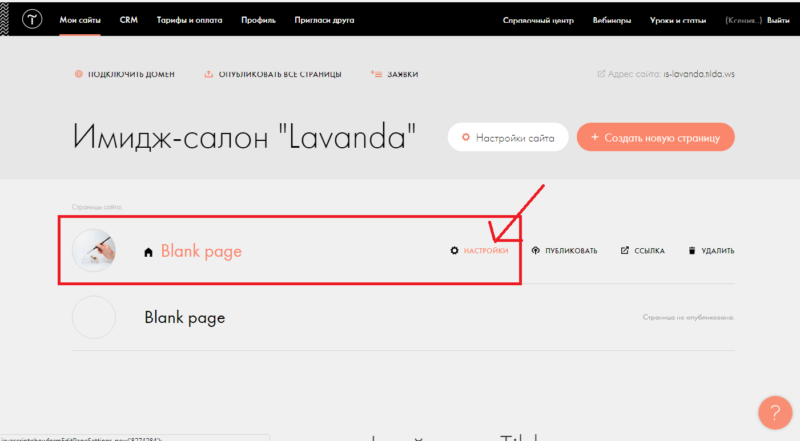Image resolution: width=800 pixels, height=441 pixels.
Task: Go to Тарифы и оплата
Action: [189, 20]
